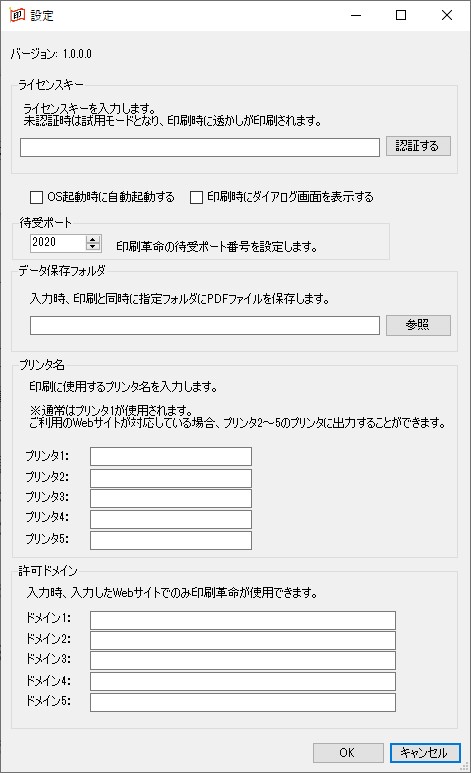Click the プリンタ5 input field

pyautogui.click(x=171, y=540)
